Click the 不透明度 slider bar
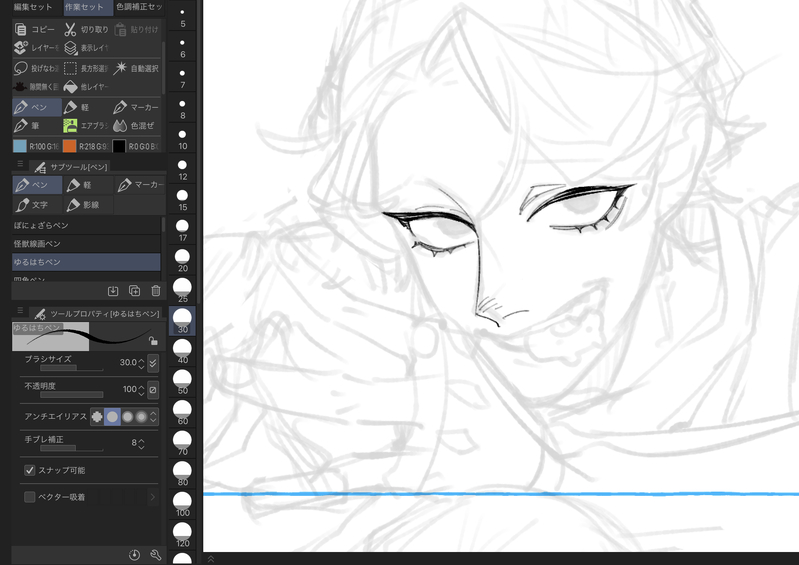Screen dimensions: 799x565 click(71, 394)
